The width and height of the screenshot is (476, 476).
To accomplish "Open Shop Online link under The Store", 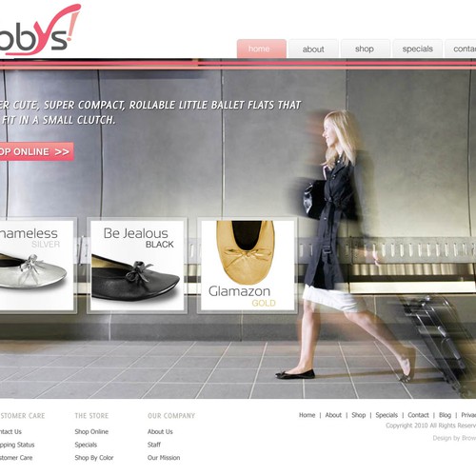I will (x=91, y=431).
